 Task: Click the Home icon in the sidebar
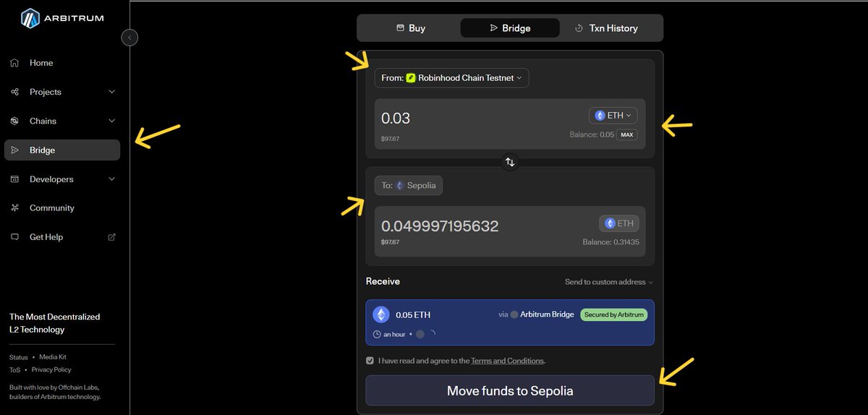coord(14,63)
